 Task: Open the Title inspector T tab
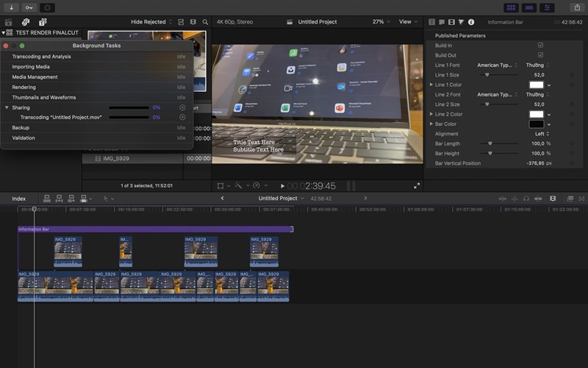tap(432, 22)
